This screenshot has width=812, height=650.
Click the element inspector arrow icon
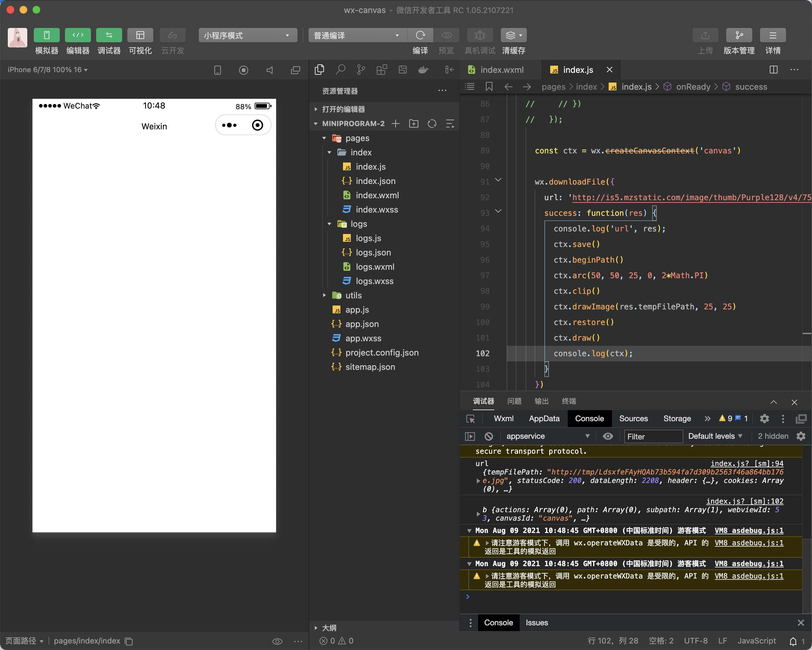(x=470, y=419)
